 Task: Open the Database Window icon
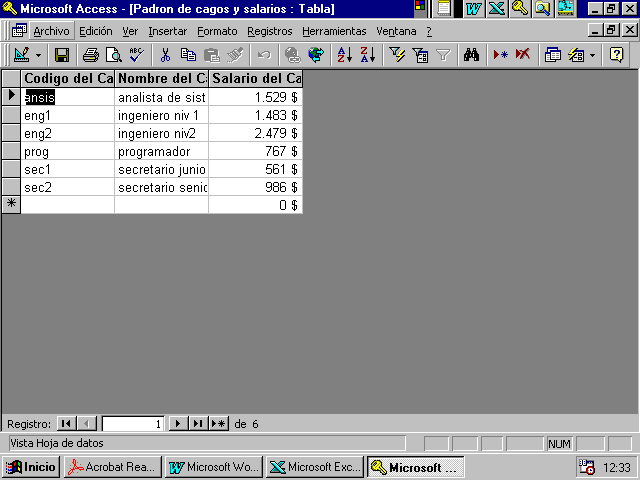553,55
